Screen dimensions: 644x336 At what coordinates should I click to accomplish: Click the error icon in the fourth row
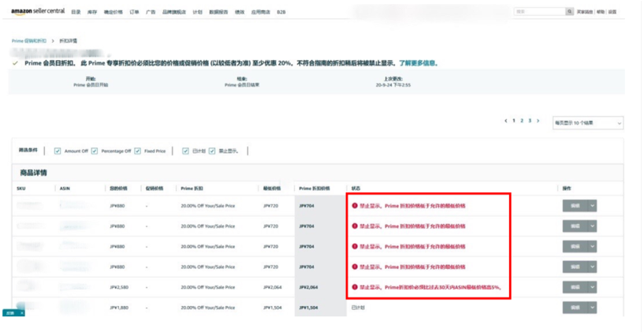click(356, 267)
